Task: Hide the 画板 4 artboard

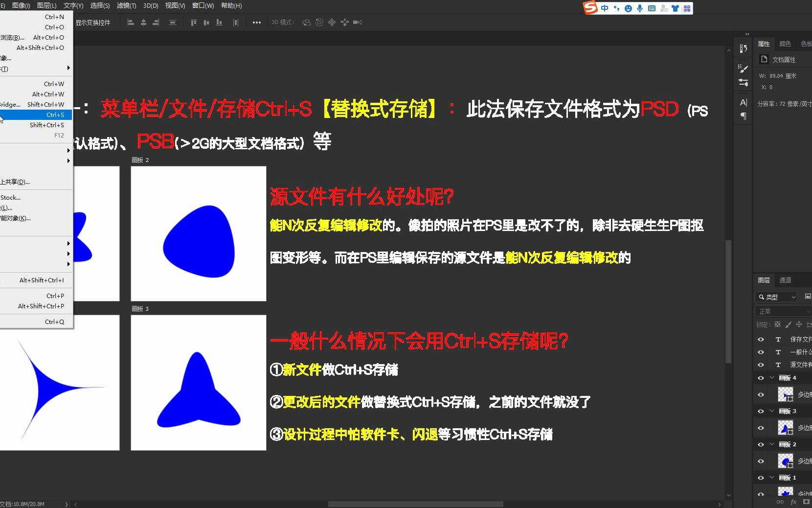Action: point(761,378)
